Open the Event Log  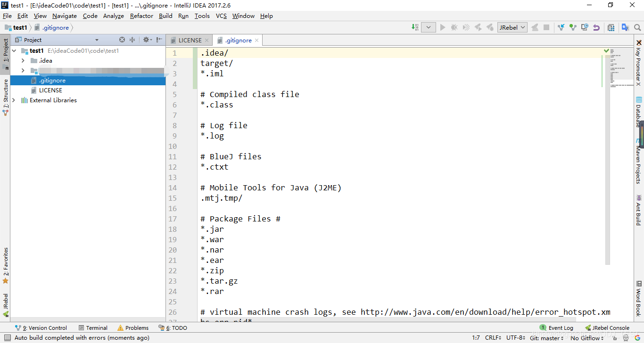coord(557,328)
